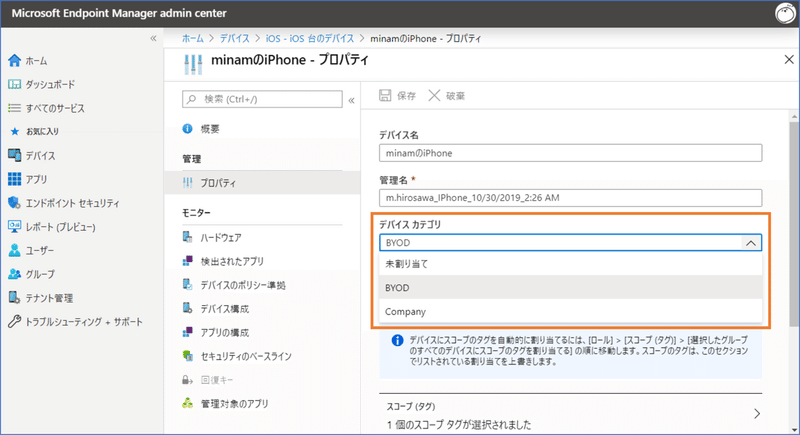The width and height of the screenshot is (800, 435).
Task: Click the 破棄 X discard icon
Action: [x=434, y=95]
